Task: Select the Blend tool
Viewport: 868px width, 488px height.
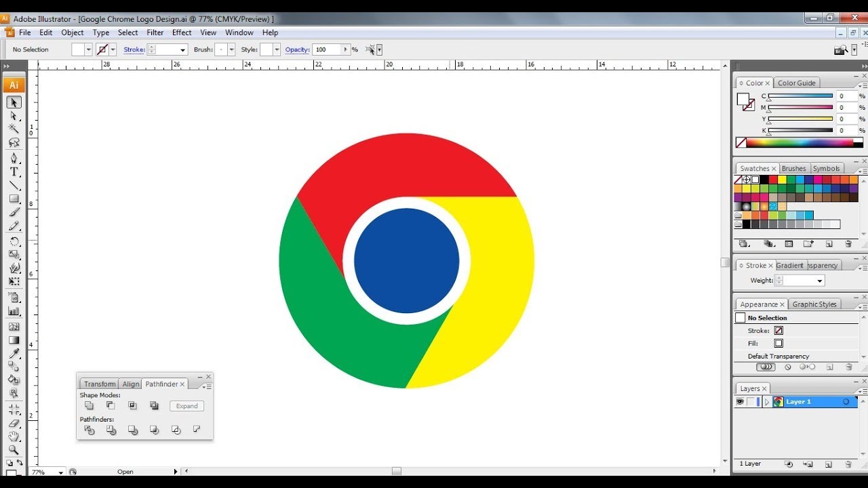Action: [14, 367]
